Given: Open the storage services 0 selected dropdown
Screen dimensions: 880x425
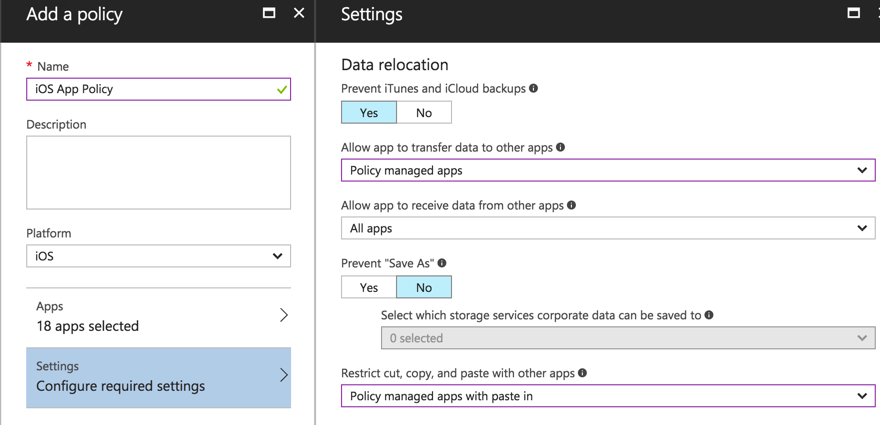Looking at the screenshot, I should [628, 338].
